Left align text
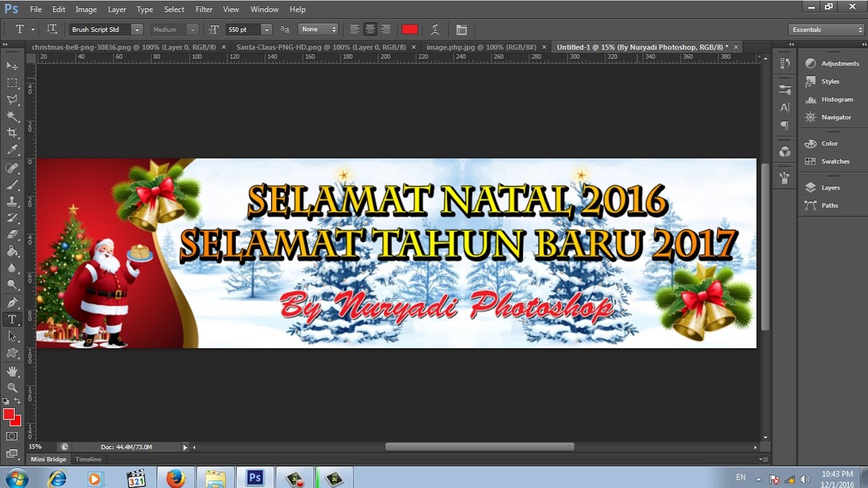Screen dimensions: 868x488 (355, 29)
